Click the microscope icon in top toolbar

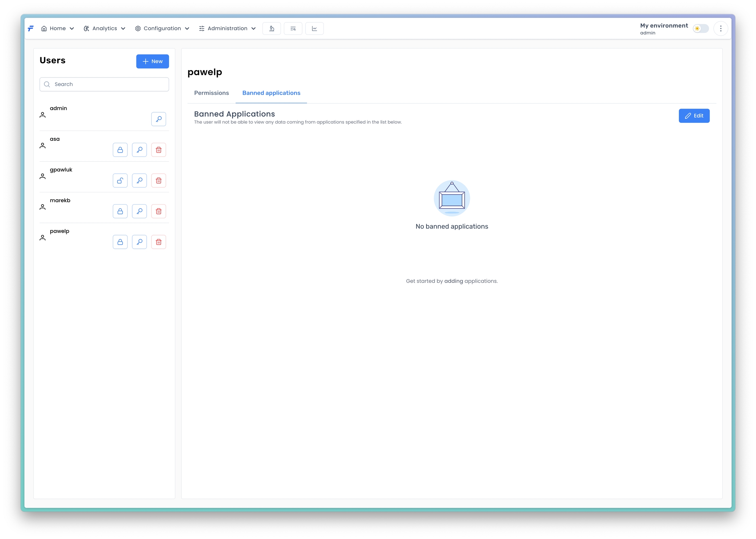(271, 29)
